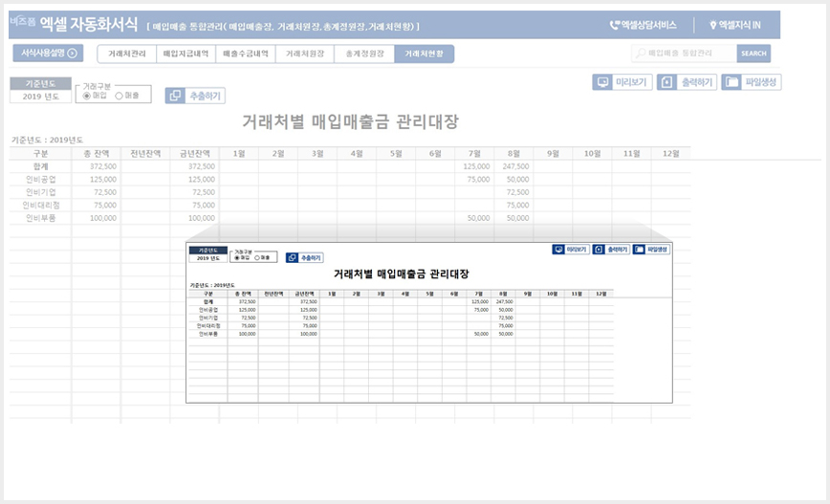
Task: Click the 인비부품 row label
Action: point(41,218)
